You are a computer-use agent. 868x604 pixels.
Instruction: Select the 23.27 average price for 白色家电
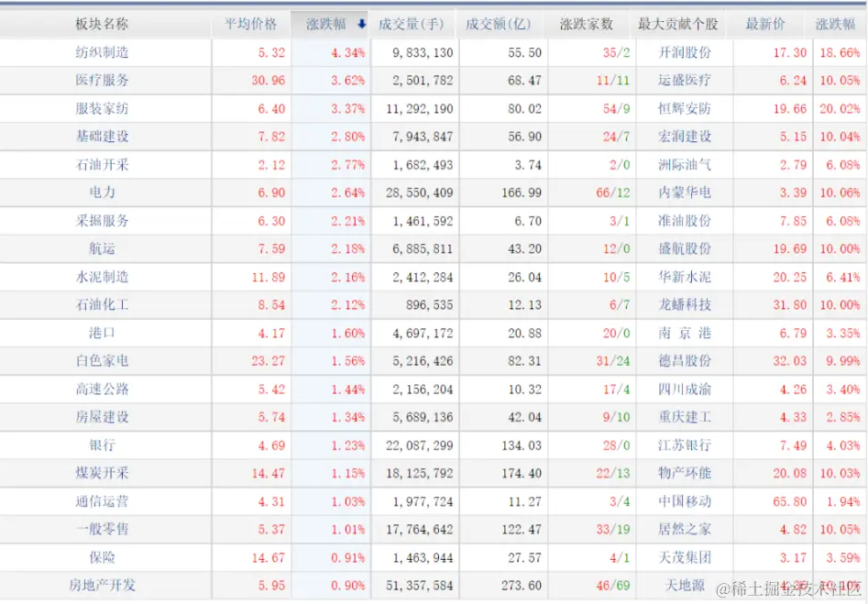point(268,361)
